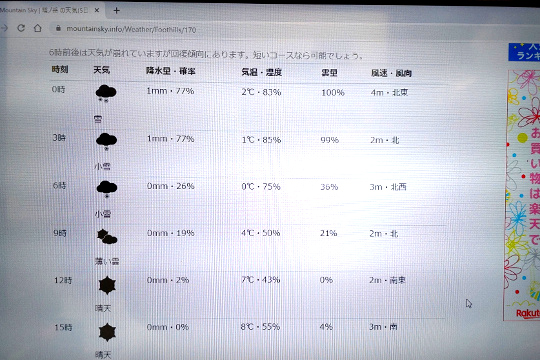View the site security lock icon
This screenshot has height=360, width=540.
click(58, 29)
